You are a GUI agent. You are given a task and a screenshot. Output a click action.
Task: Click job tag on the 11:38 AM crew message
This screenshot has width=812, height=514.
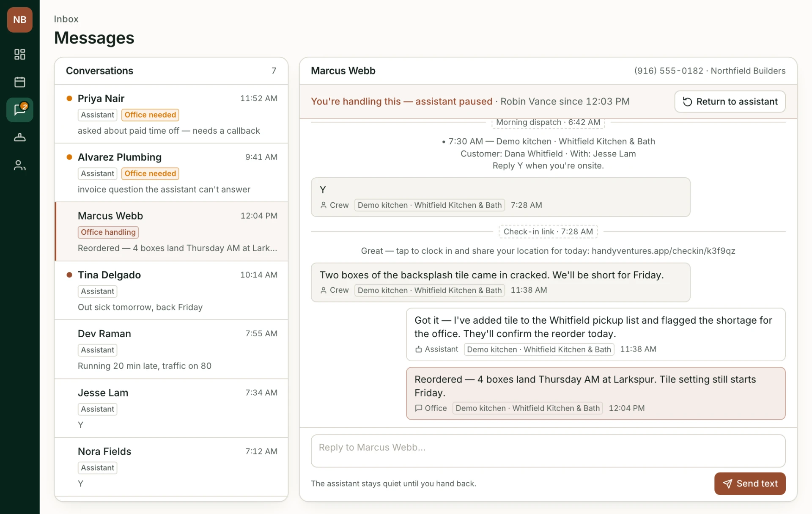click(430, 290)
